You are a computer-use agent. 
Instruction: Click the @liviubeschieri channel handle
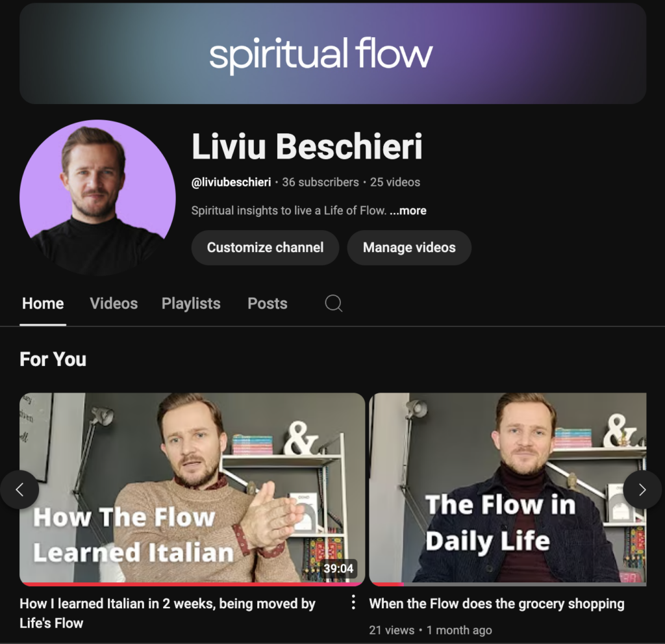[231, 182]
